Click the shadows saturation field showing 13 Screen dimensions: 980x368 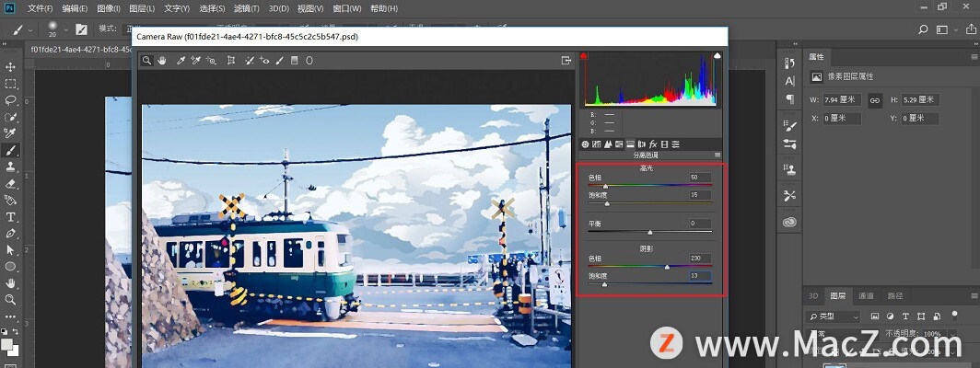click(x=701, y=275)
